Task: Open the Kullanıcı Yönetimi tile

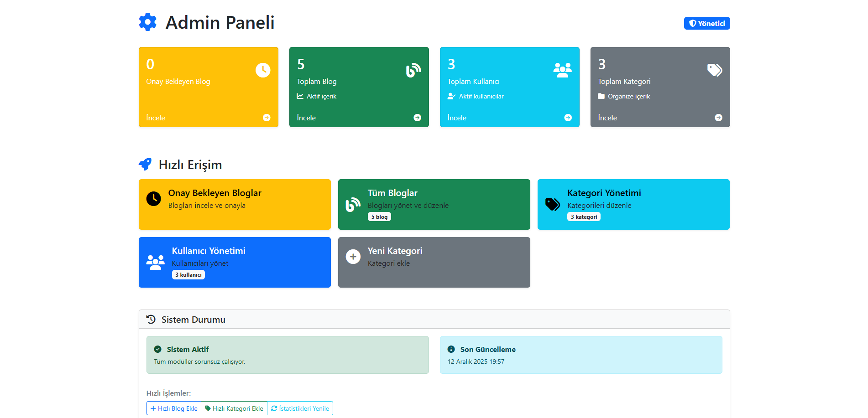Action: coord(235,262)
